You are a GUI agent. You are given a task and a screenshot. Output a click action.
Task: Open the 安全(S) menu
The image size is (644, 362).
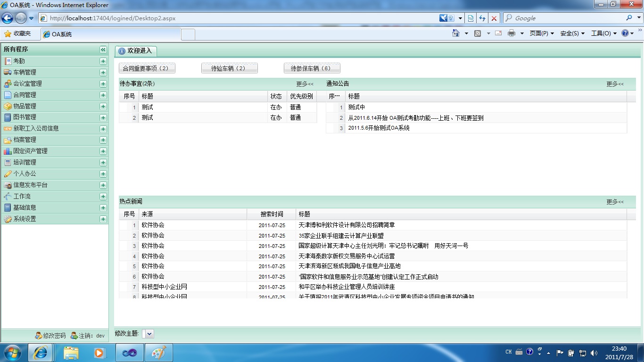coord(572,33)
